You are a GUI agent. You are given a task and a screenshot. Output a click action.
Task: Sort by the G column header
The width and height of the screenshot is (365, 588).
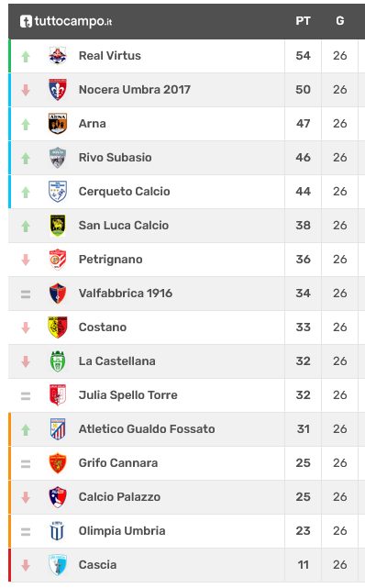tap(340, 21)
